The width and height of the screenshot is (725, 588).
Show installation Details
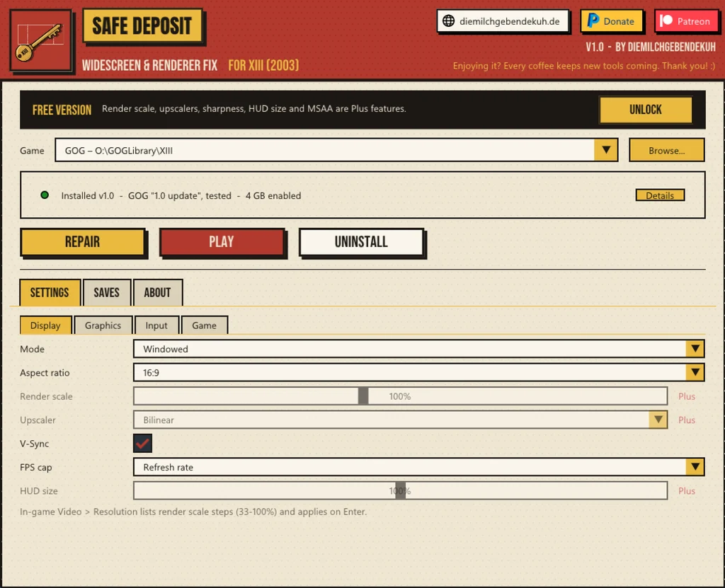pos(659,195)
